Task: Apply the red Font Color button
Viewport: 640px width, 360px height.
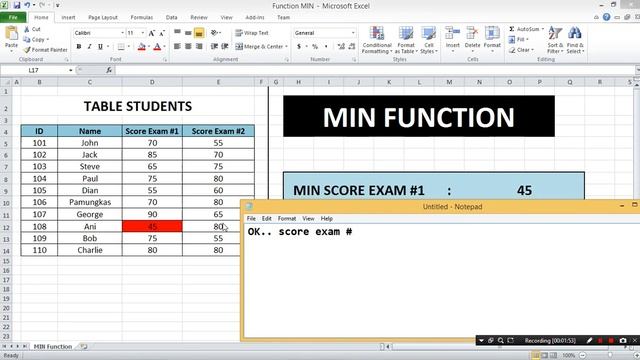Action: point(158,47)
